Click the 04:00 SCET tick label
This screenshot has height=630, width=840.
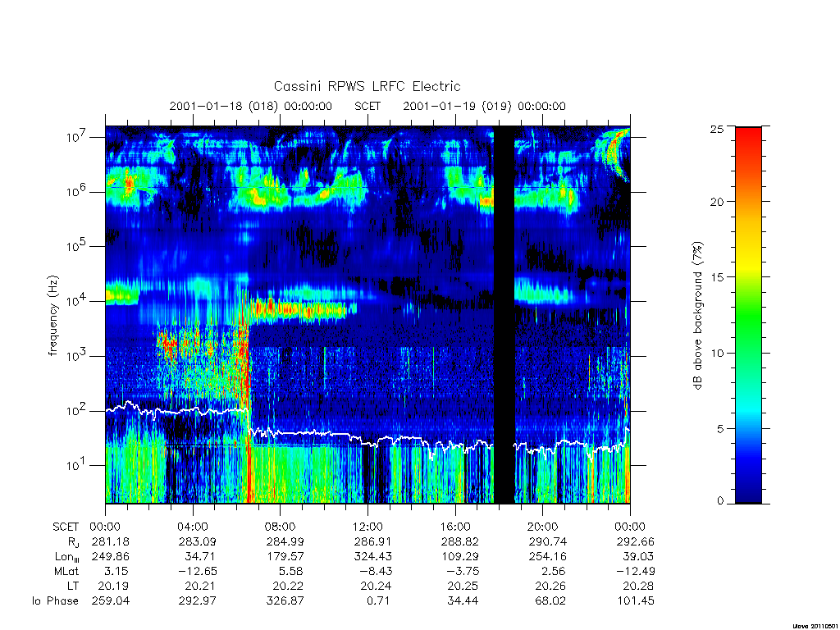(192, 527)
